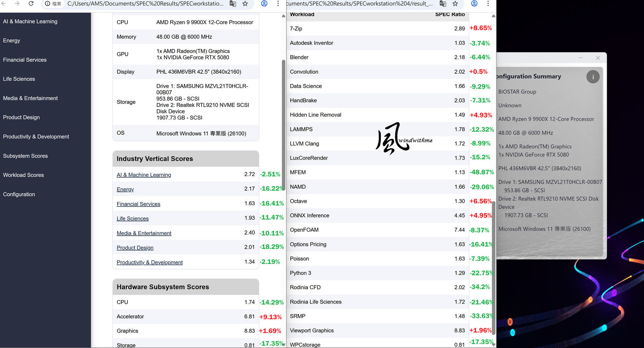The width and height of the screenshot is (644, 348).
Task: Open the Product Design link under Industry Vertical Scores
Action: pos(135,248)
